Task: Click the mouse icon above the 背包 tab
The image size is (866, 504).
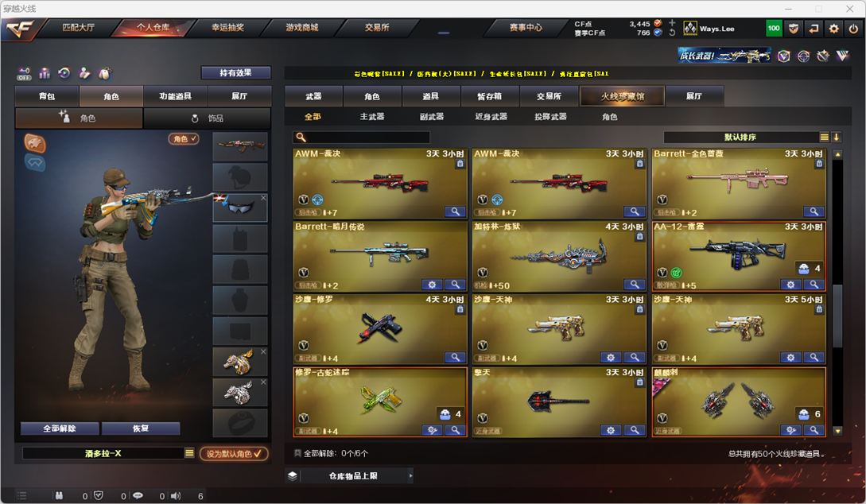Action: coord(104,73)
